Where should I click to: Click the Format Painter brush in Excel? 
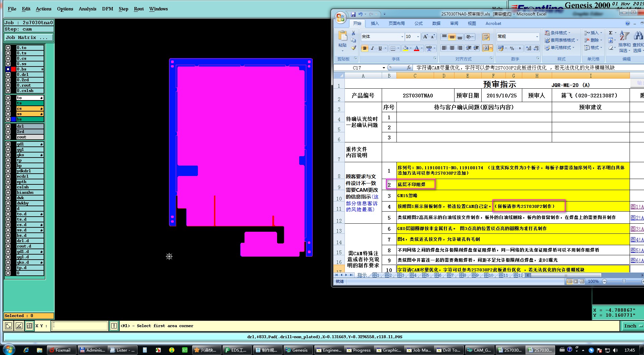[x=353, y=48]
